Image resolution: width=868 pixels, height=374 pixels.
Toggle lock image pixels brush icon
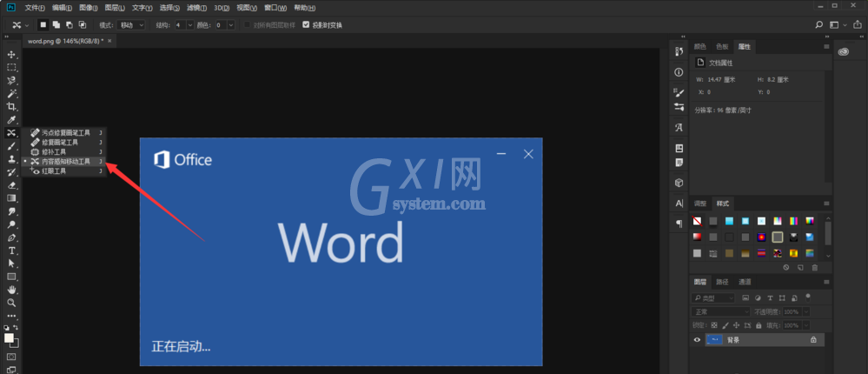tap(726, 325)
